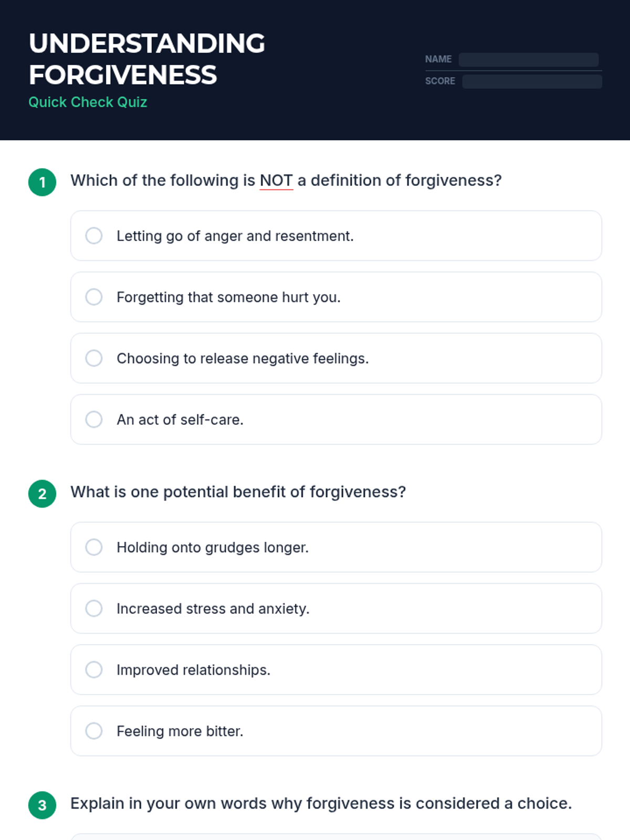
Task: Choose 'Holding onto grudges longer' radio
Action: coord(94,547)
